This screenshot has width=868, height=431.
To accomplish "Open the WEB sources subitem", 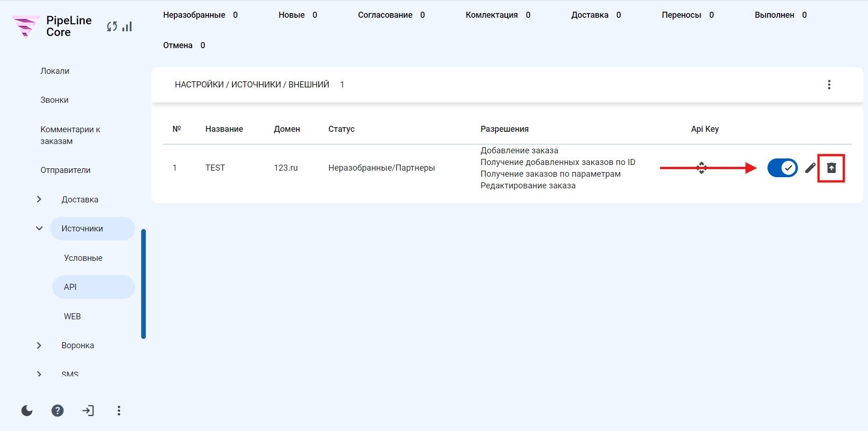I will [72, 316].
